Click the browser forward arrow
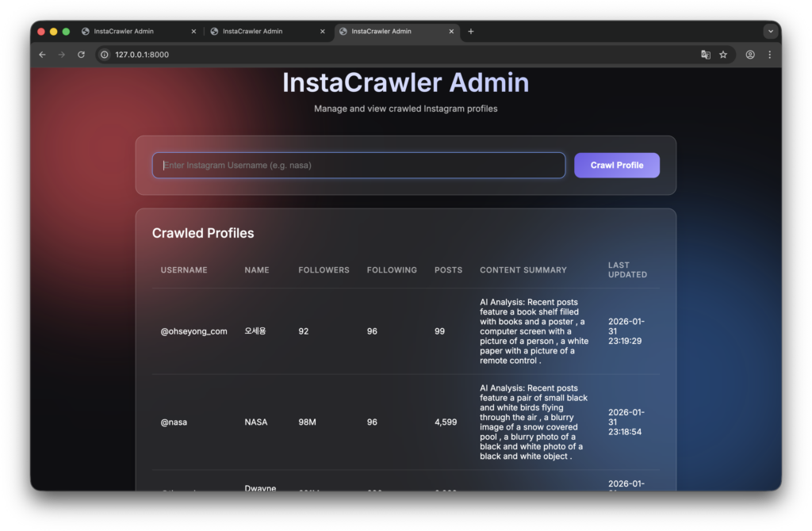 (x=62, y=55)
